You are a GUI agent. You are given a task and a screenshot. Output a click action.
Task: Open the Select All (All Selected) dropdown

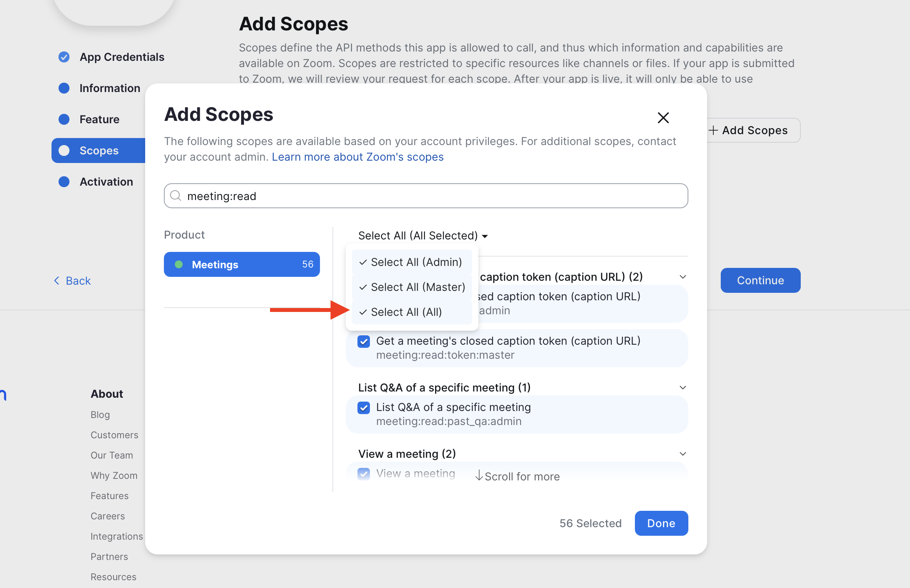pos(423,236)
